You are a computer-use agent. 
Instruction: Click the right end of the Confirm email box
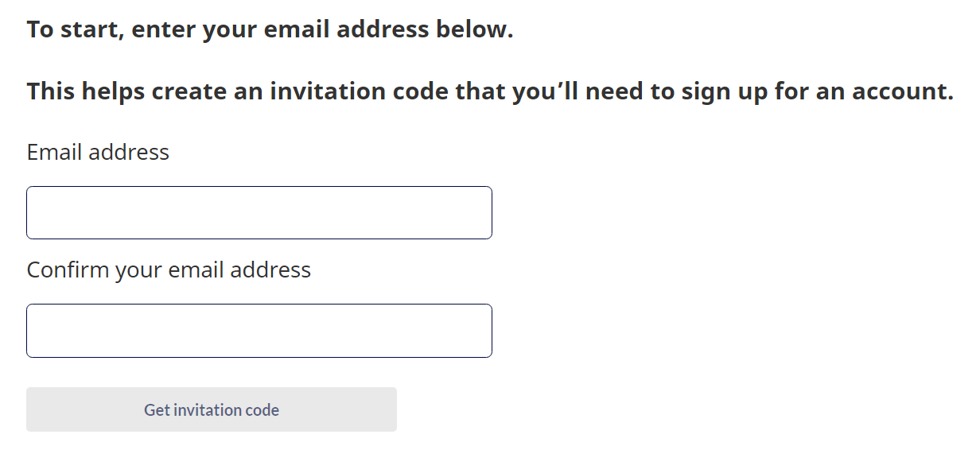pyautogui.click(x=482, y=330)
